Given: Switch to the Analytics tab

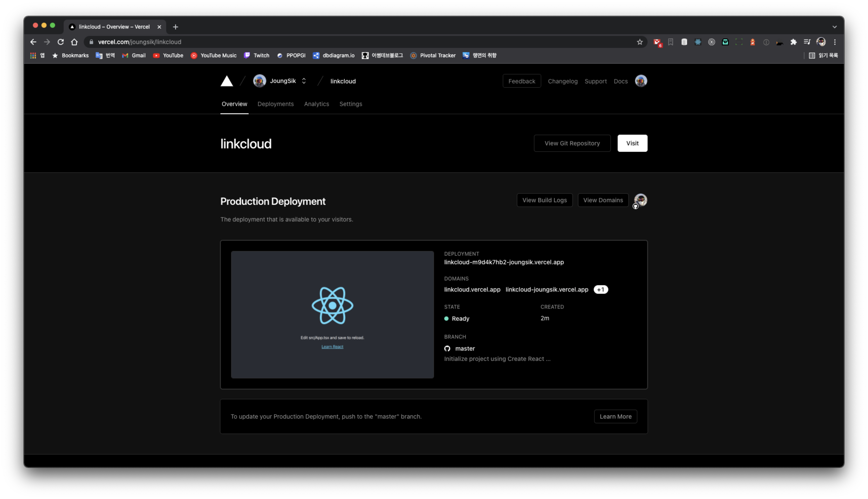Looking at the screenshot, I should coord(316,104).
